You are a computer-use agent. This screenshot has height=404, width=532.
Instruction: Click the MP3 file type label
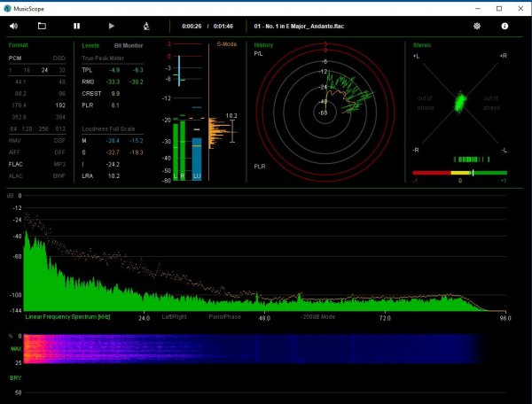[59, 165]
